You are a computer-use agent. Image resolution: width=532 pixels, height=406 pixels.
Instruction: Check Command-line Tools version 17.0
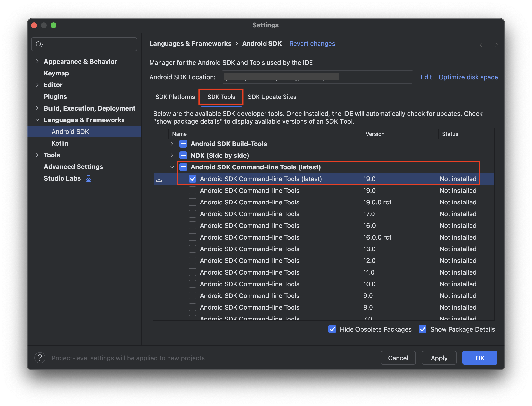click(x=193, y=214)
